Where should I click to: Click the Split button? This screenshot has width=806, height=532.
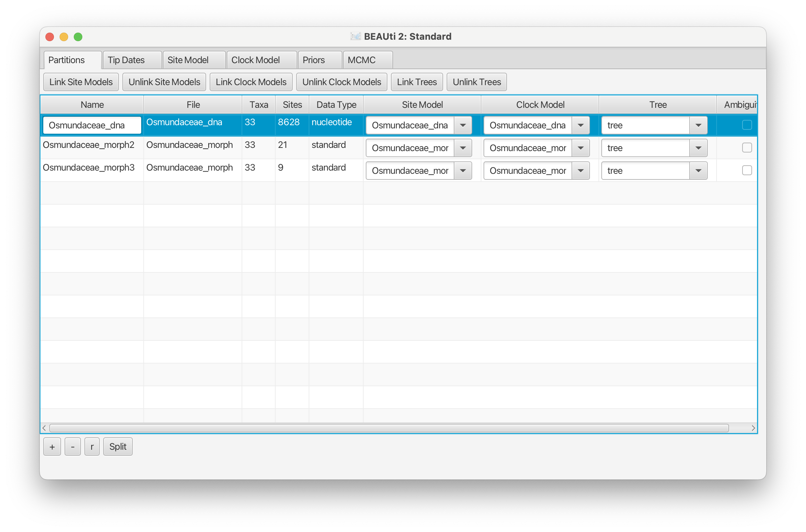tap(118, 447)
